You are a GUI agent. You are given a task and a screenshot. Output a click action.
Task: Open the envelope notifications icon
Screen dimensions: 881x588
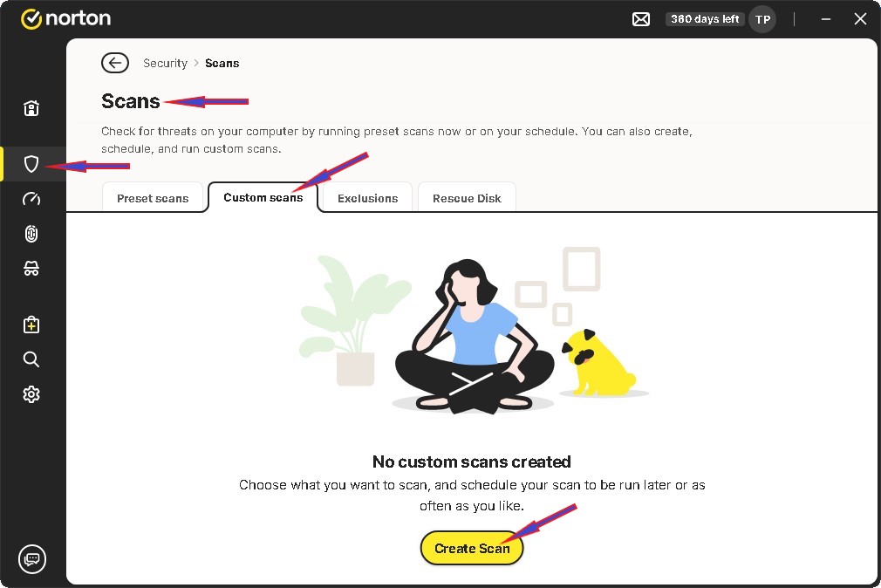pyautogui.click(x=641, y=17)
